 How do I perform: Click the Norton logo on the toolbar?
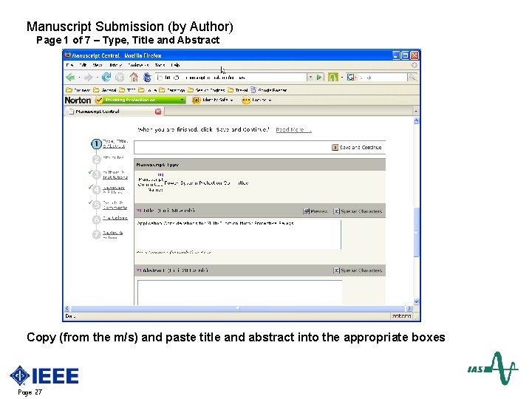pos(78,100)
